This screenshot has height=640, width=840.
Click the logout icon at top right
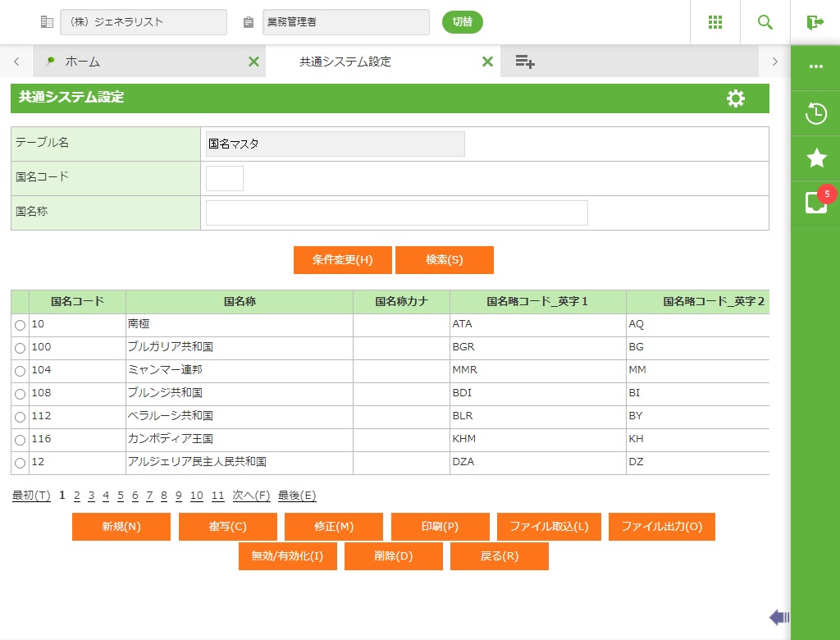(x=815, y=22)
